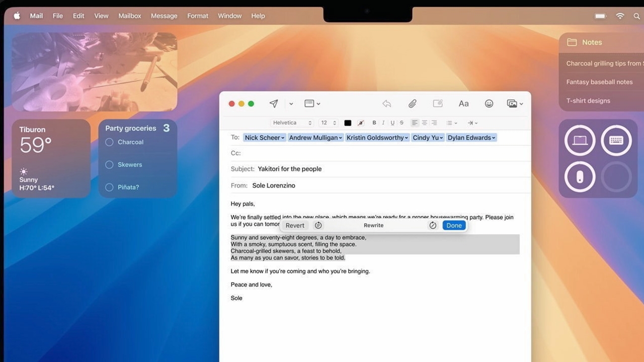This screenshot has height=362, width=644.
Task: Open Kristin Goldsworthy recipient dropdown
Action: pyautogui.click(x=407, y=138)
